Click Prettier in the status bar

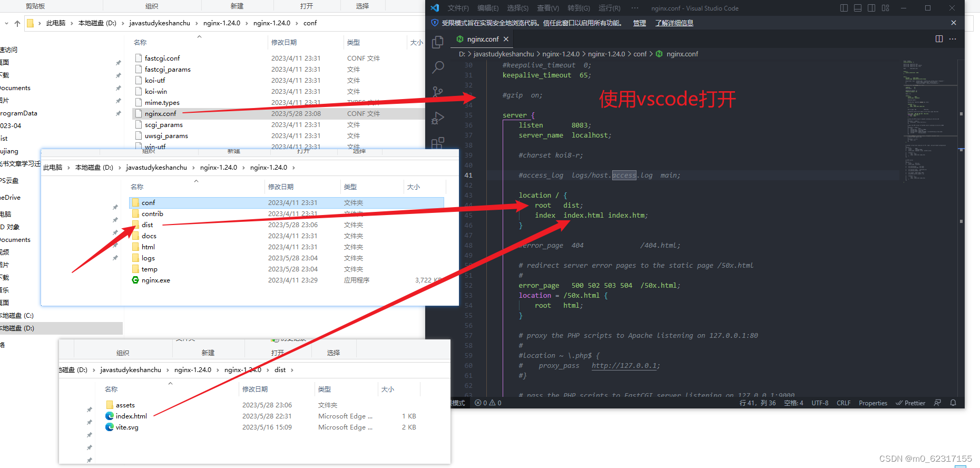[910, 403]
